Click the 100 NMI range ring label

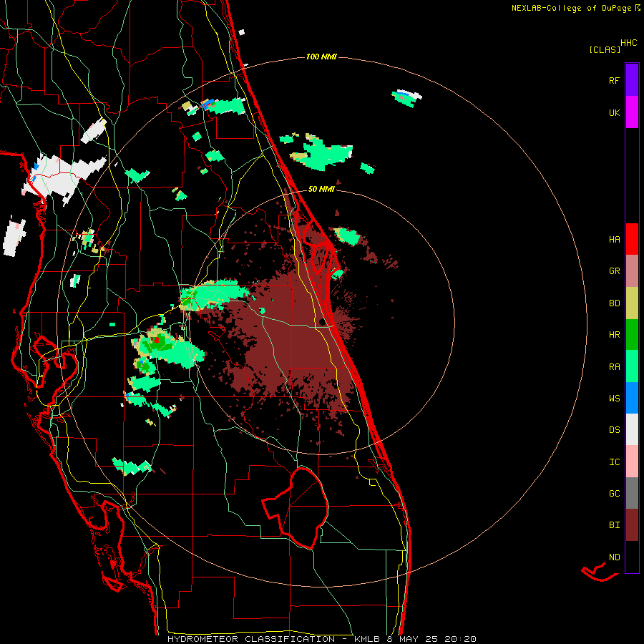[321, 57]
